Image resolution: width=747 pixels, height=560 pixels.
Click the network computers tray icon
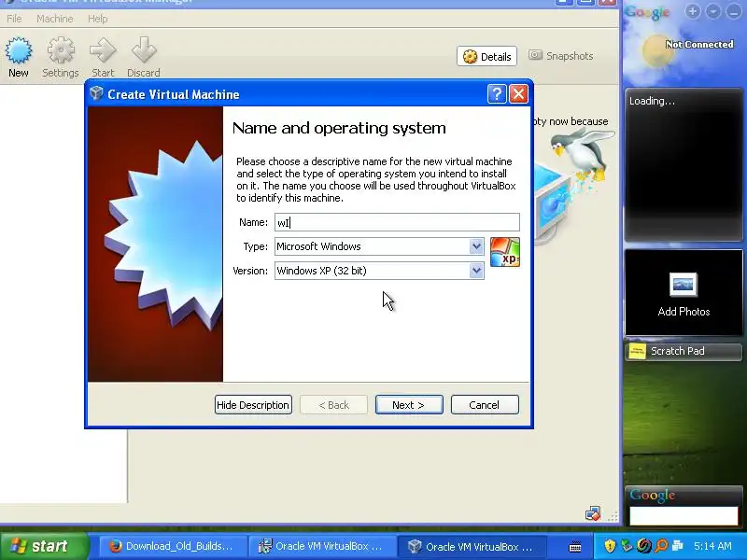pos(678,546)
